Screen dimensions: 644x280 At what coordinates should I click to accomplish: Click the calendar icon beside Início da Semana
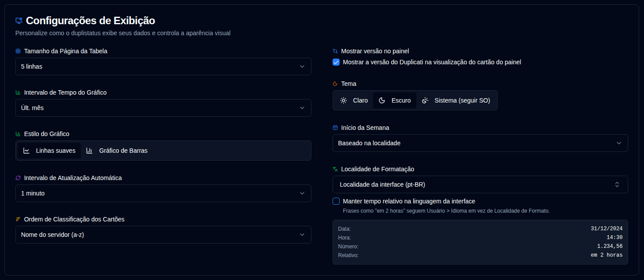tap(335, 128)
